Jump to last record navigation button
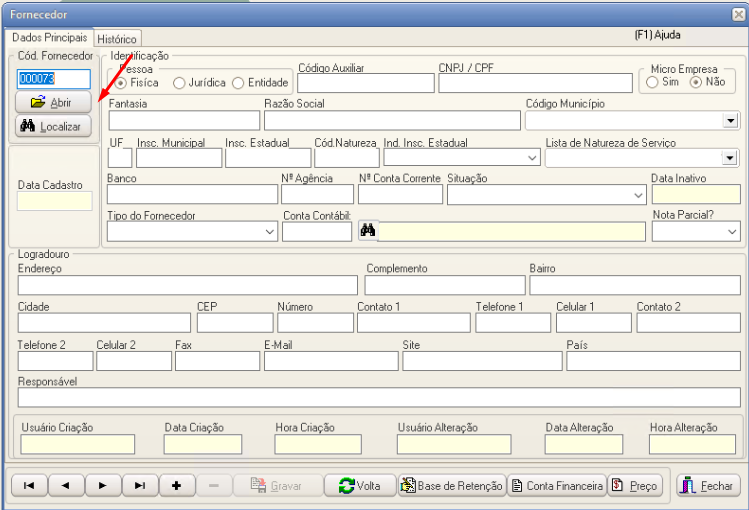 point(139,485)
